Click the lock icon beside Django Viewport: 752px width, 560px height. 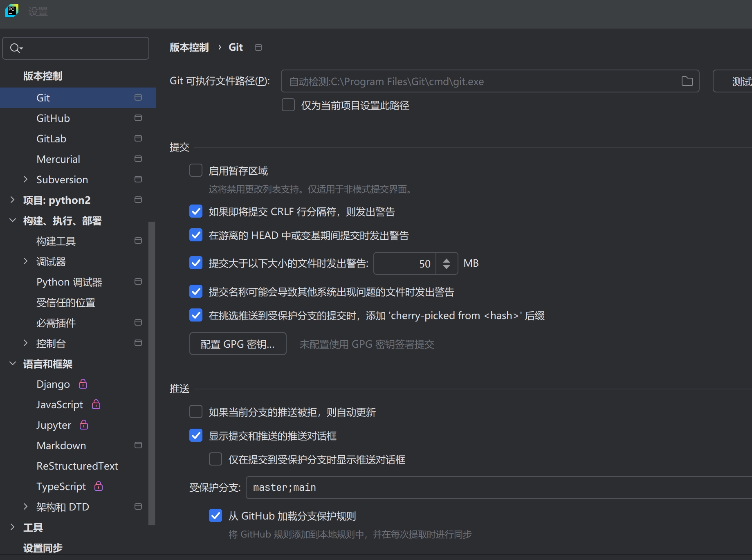[x=83, y=384]
